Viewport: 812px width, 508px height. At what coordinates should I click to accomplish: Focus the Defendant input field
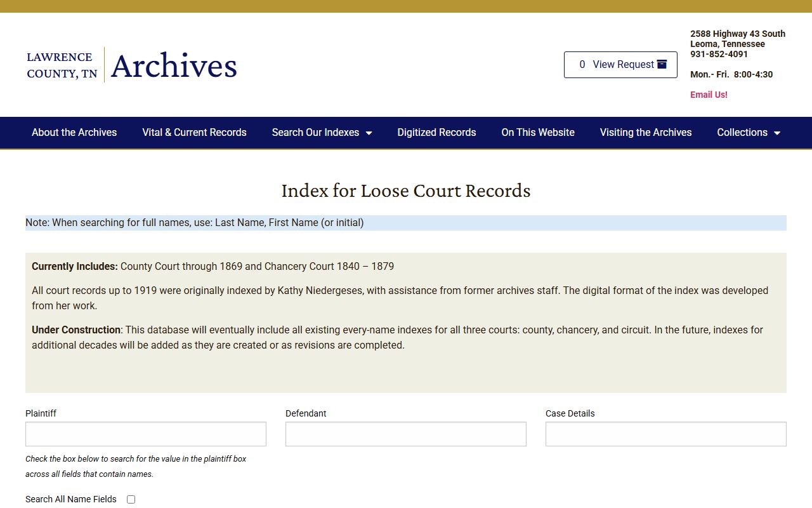[x=406, y=434]
